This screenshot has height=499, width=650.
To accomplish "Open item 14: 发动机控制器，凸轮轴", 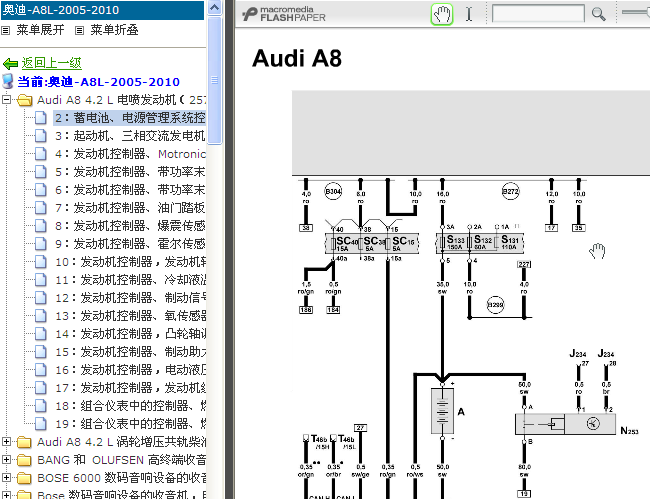I will [x=130, y=334].
